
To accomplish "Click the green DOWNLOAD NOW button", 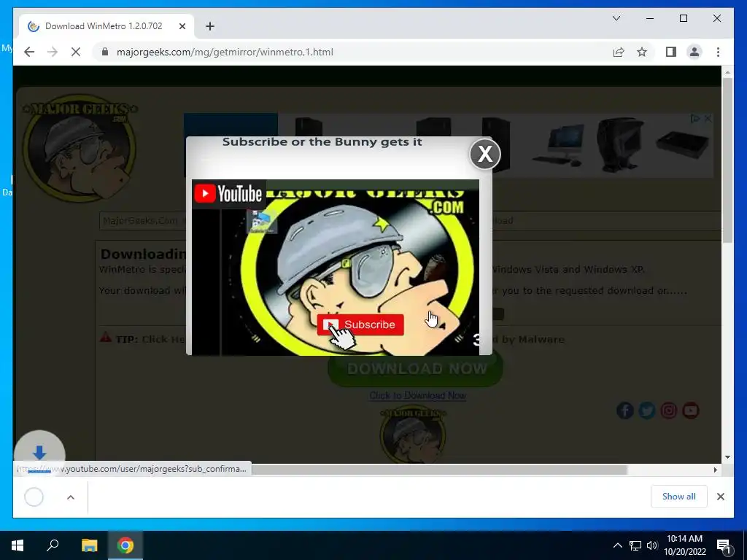I will pos(415,368).
